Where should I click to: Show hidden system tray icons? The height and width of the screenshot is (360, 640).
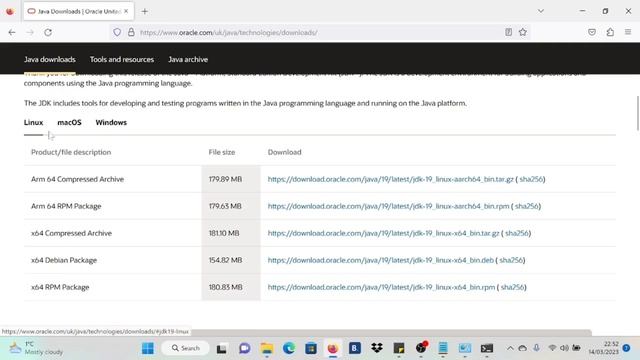(510, 348)
